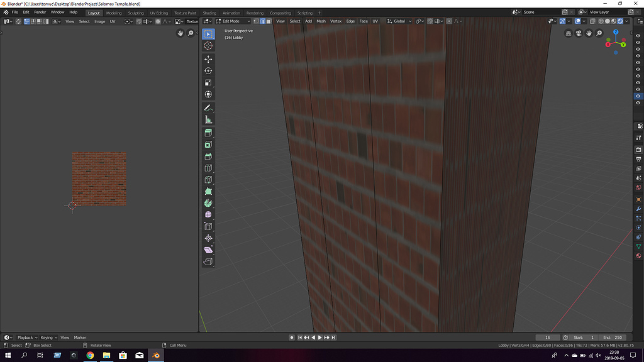Open the Edit Mode dropdown

tap(233, 21)
